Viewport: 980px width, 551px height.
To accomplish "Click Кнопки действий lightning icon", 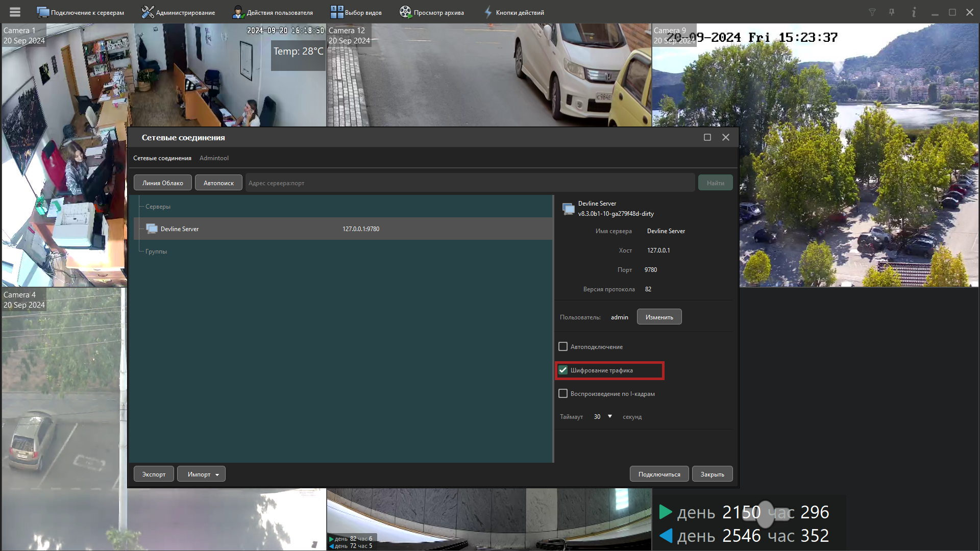I will 488,12.
